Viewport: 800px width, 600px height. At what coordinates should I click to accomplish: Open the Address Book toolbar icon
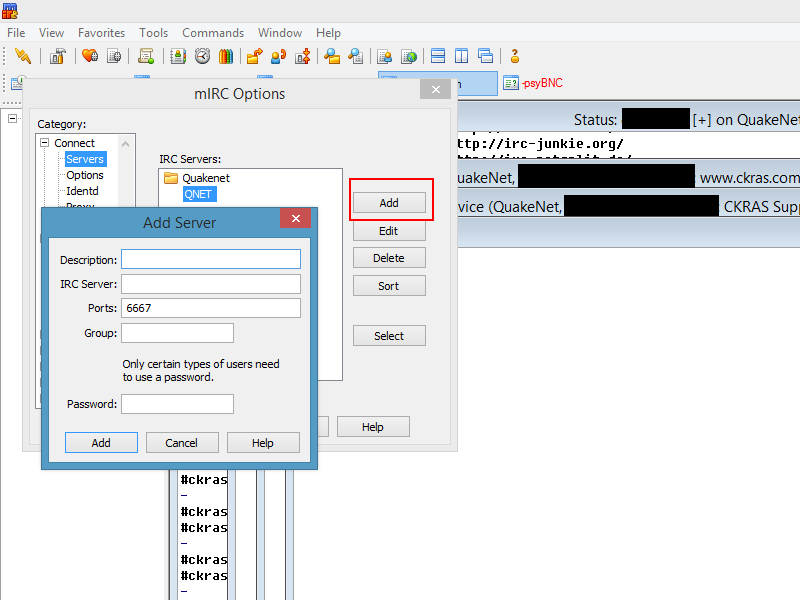(178, 56)
